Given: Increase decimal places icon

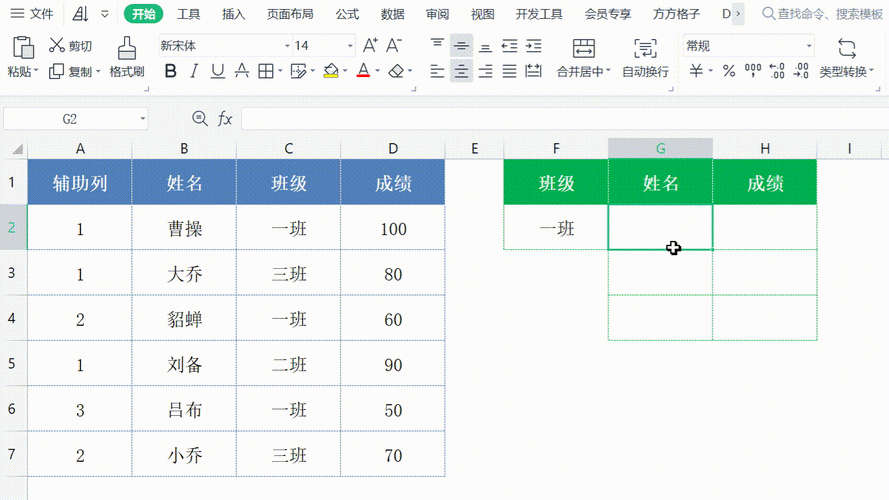Looking at the screenshot, I should 777,71.
